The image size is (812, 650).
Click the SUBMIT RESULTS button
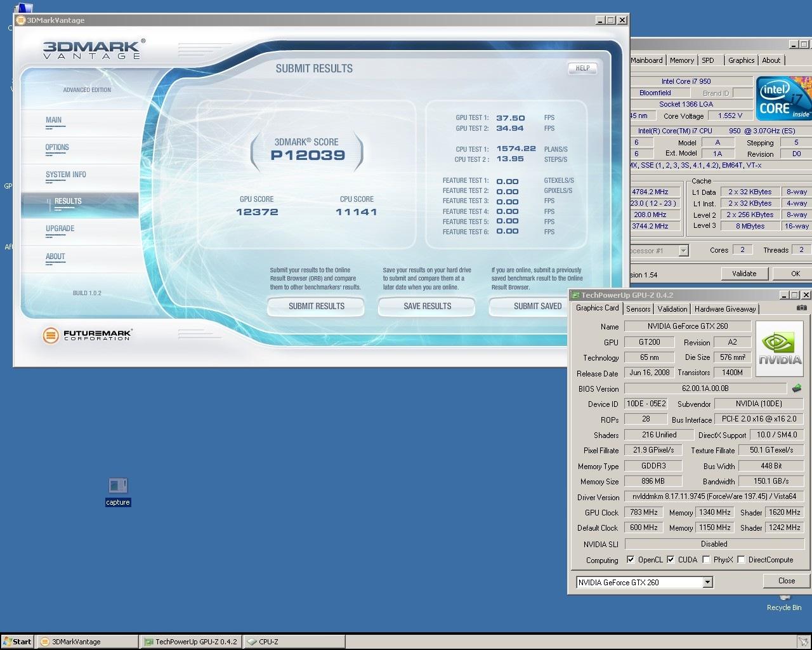tap(316, 306)
